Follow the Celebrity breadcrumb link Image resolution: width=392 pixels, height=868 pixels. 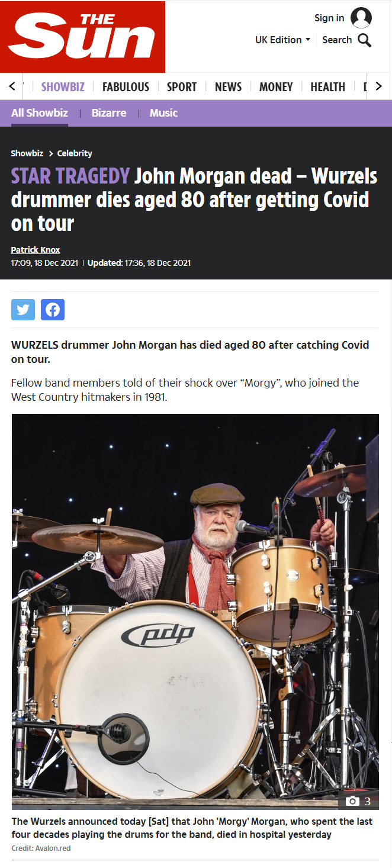(75, 153)
